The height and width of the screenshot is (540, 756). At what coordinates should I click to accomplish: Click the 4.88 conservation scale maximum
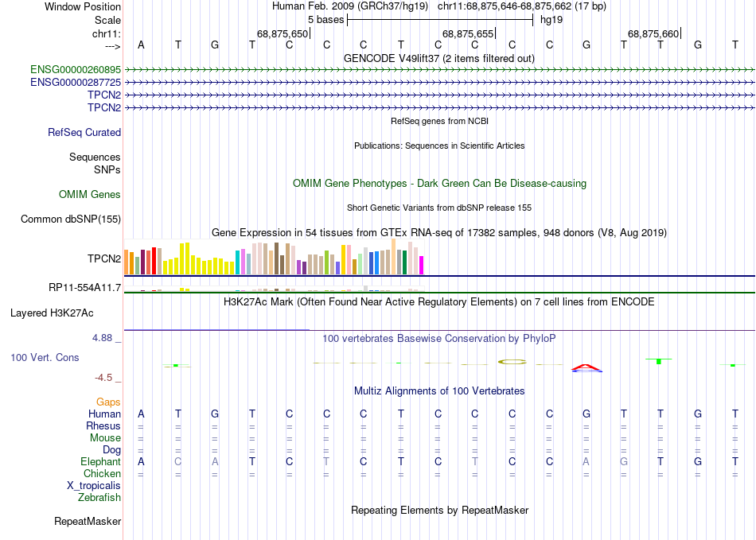pos(102,338)
